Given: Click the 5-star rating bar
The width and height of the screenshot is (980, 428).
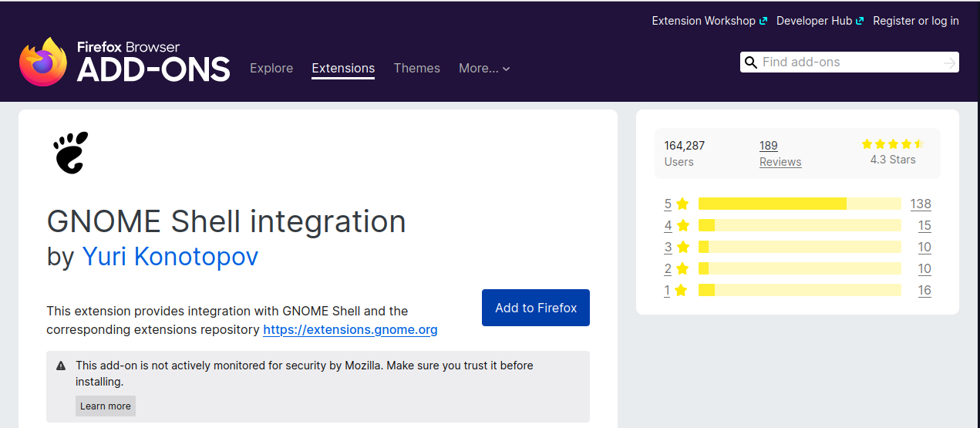Looking at the screenshot, I should click(800, 204).
